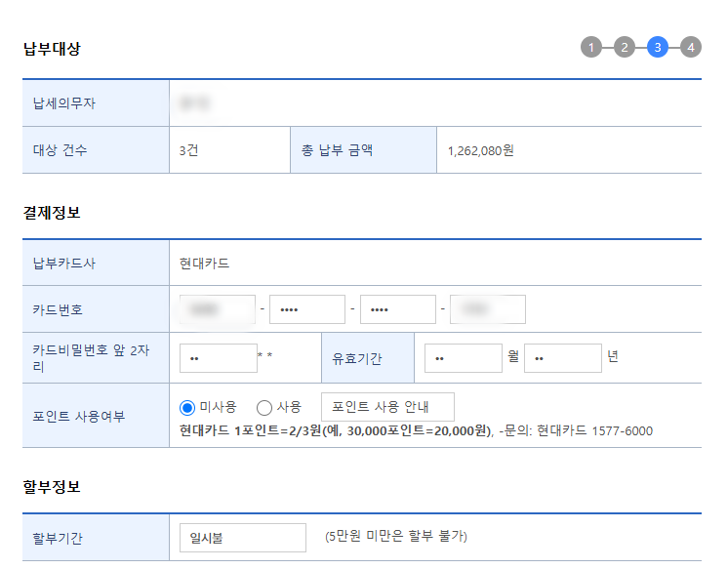Image resolution: width=728 pixels, height=569 pixels.
Task: Click step 1 circle indicator
Action: click(591, 47)
